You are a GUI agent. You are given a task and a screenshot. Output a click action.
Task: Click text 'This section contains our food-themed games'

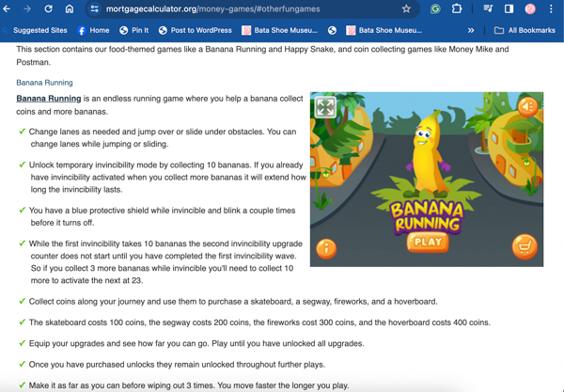point(99,49)
